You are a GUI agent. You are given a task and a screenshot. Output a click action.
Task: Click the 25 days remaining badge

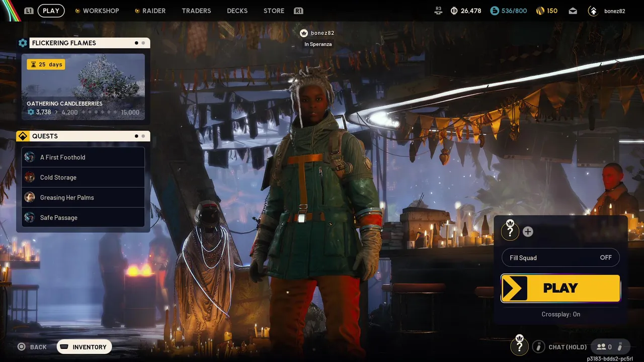click(x=46, y=64)
